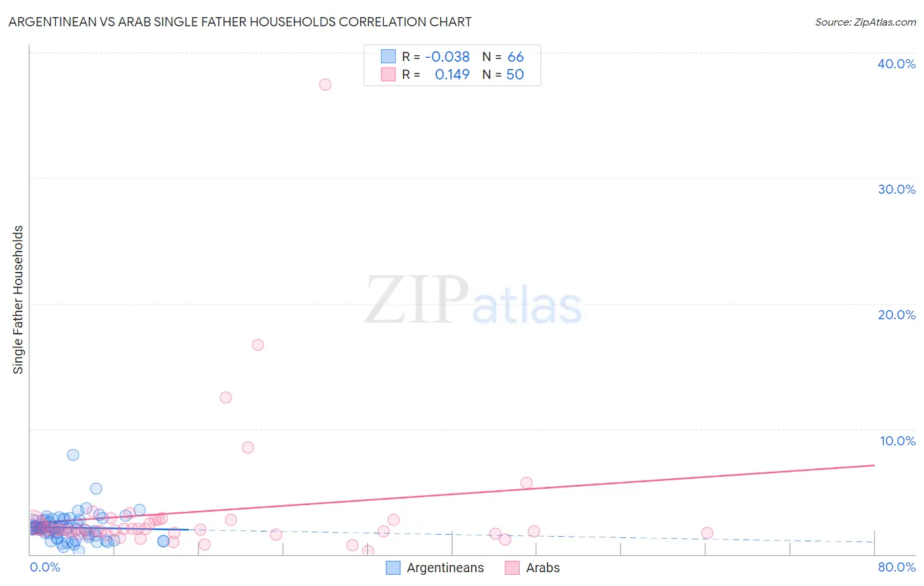Click the pink data point near 16.7%

click(x=258, y=345)
